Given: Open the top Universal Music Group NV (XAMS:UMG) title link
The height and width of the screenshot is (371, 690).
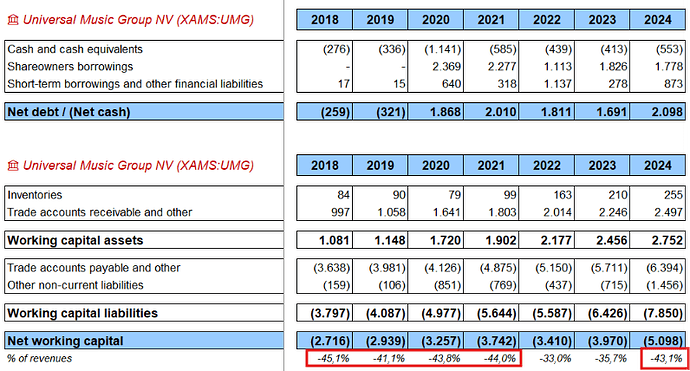Looking at the screenshot, I should (x=138, y=20).
